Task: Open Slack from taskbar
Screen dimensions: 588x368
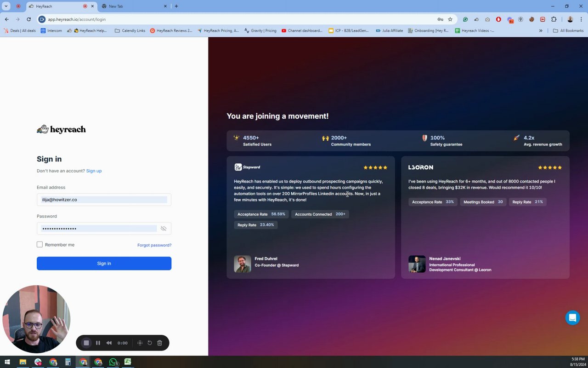Action: pos(38,362)
